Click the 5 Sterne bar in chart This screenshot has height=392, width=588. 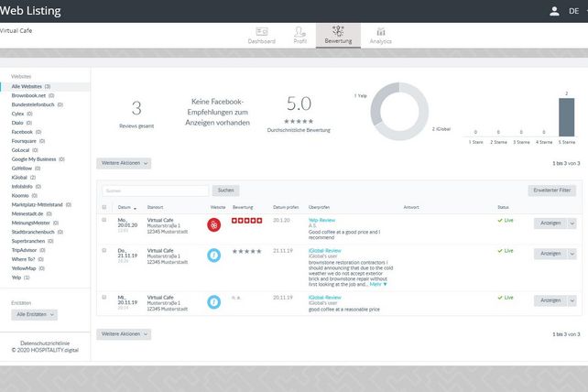(x=567, y=117)
